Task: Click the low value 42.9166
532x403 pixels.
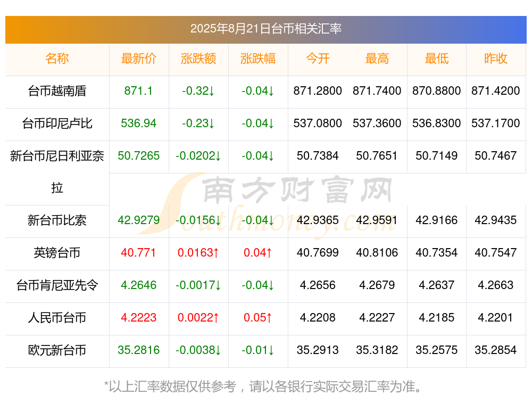Action: (437, 220)
